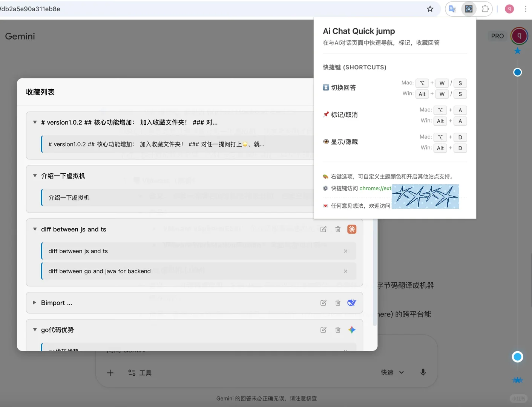Bookmark this page with the address bar star
The height and width of the screenshot is (407, 532).
(430, 9)
